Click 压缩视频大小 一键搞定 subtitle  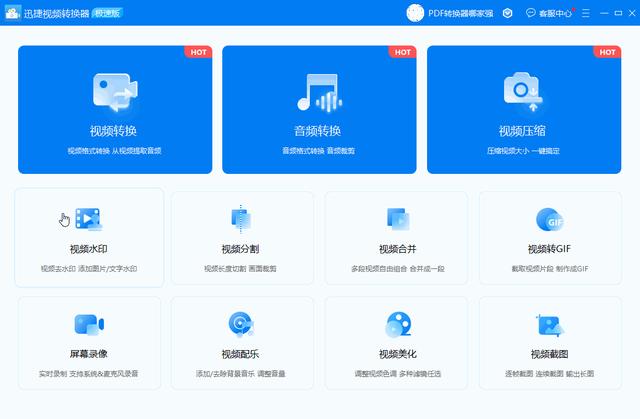click(523, 151)
